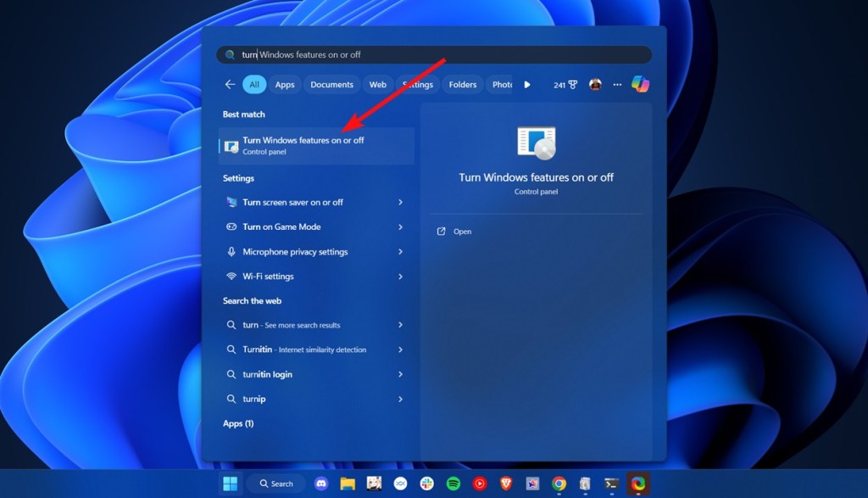Open 'turn - See more search results'
Viewport: 868px width, 498px height.
(x=316, y=325)
